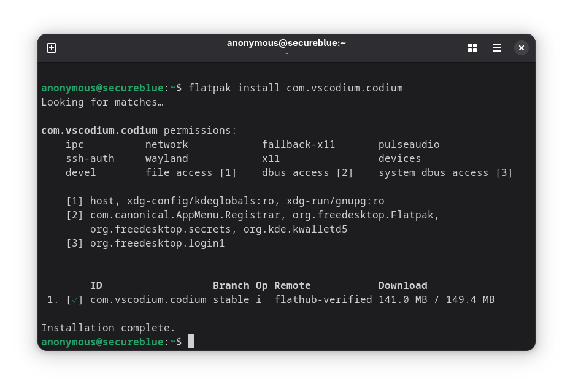Click the 'Remote' column header

click(x=293, y=286)
